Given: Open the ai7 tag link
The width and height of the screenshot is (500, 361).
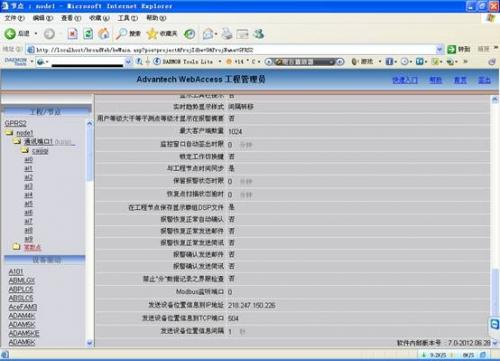Looking at the screenshot, I should click(x=29, y=221).
